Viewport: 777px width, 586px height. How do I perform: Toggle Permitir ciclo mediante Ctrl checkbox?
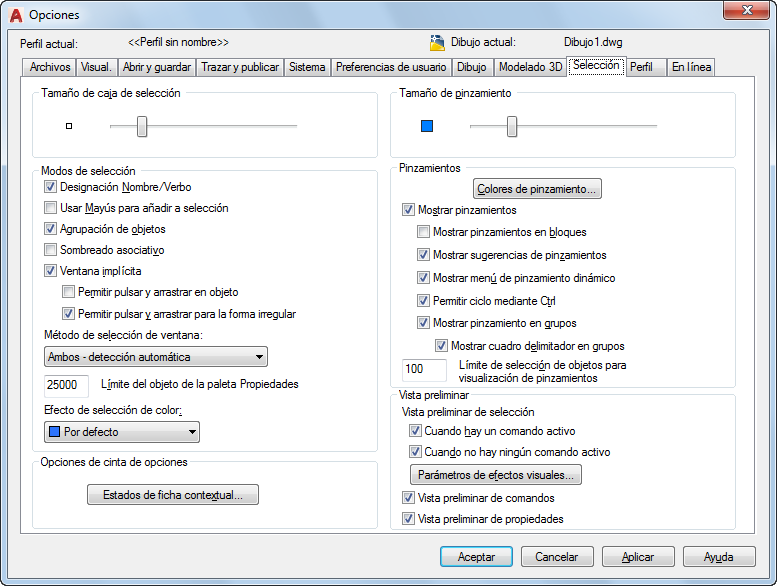[x=423, y=301]
